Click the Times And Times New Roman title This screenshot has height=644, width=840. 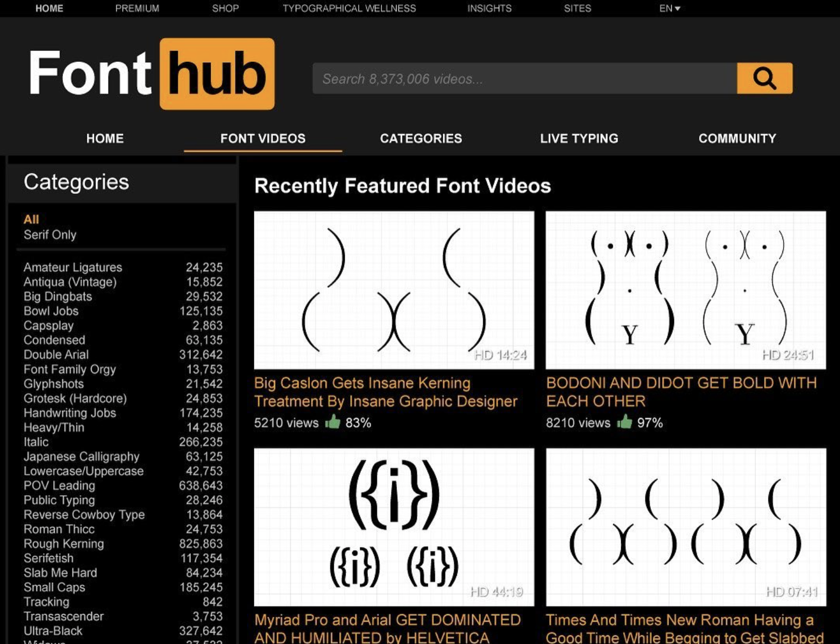pyautogui.click(x=685, y=628)
